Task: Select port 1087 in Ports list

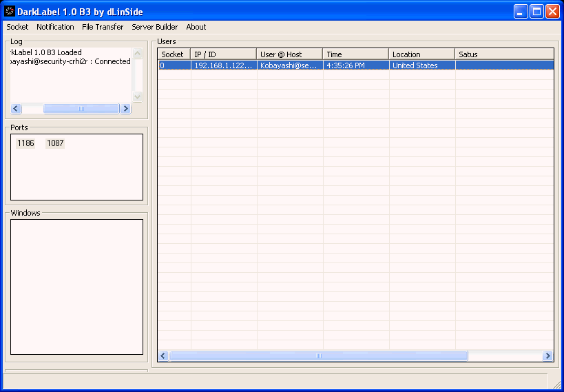Action: (55, 143)
